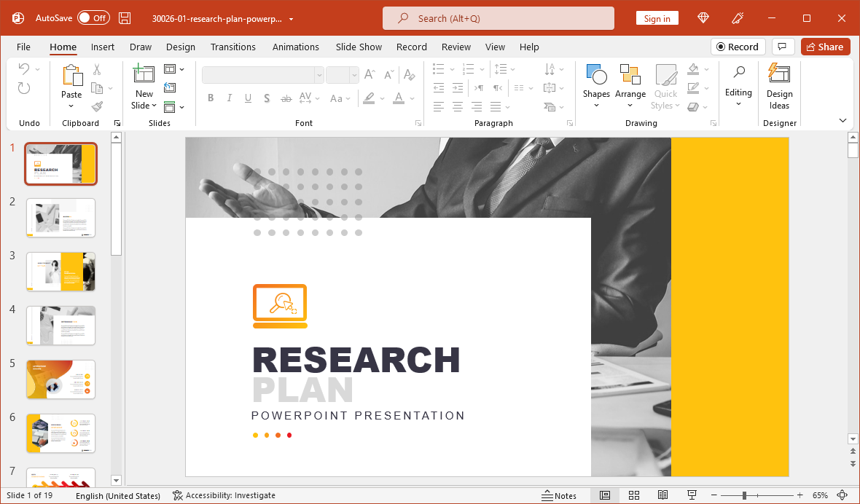Open the Shapes gallery

click(x=595, y=86)
